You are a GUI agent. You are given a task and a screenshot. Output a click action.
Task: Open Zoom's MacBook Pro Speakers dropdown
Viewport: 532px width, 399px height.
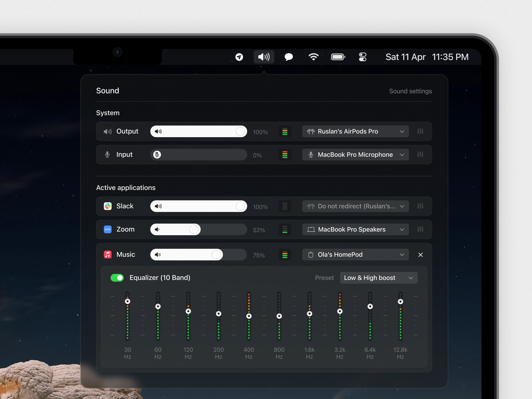(x=356, y=229)
